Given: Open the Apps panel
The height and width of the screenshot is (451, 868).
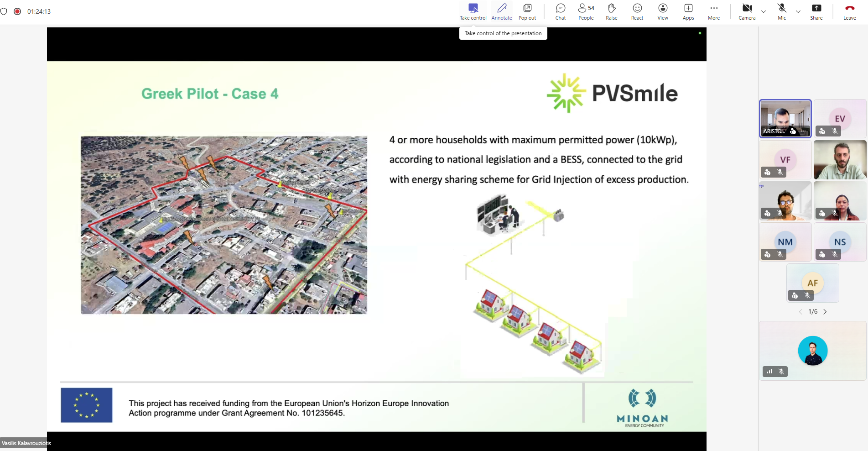Looking at the screenshot, I should pos(688,12).
